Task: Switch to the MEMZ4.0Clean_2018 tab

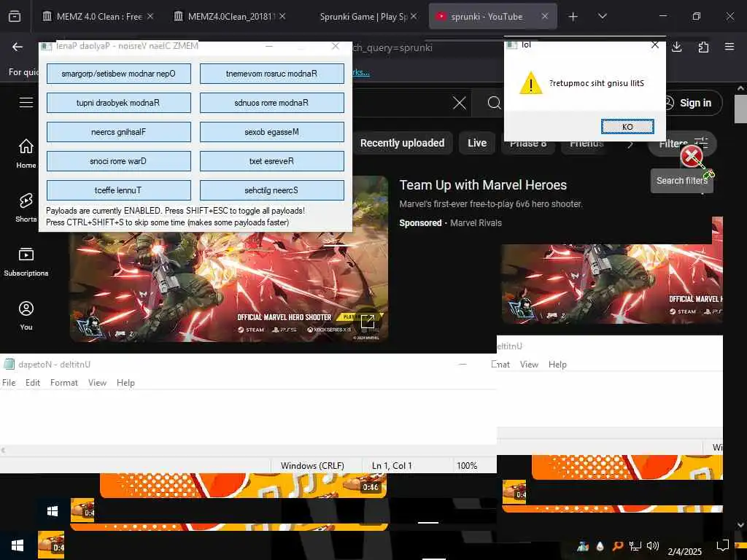Action: coord(230,17)
